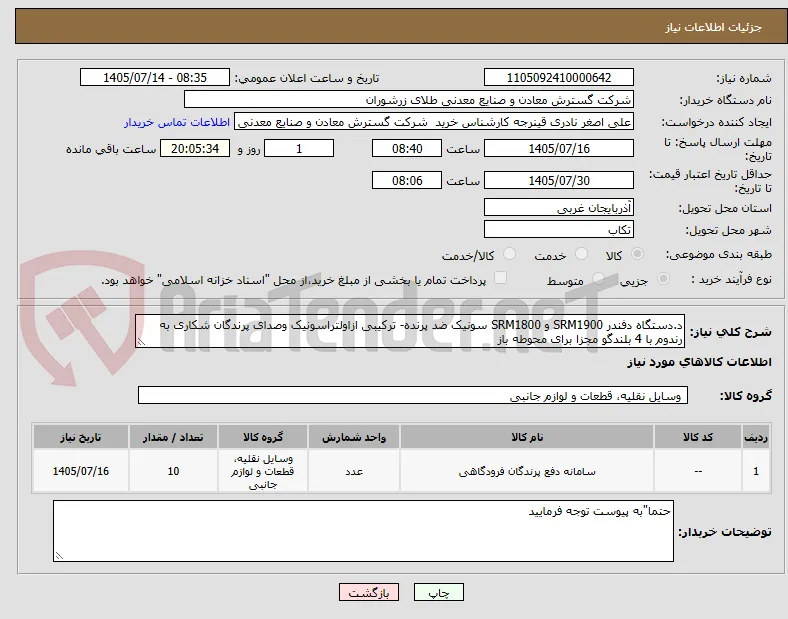Click the delivery city تکاب field
The width and height of the screenshot is (788, 619).
click(x=558, y=230)
